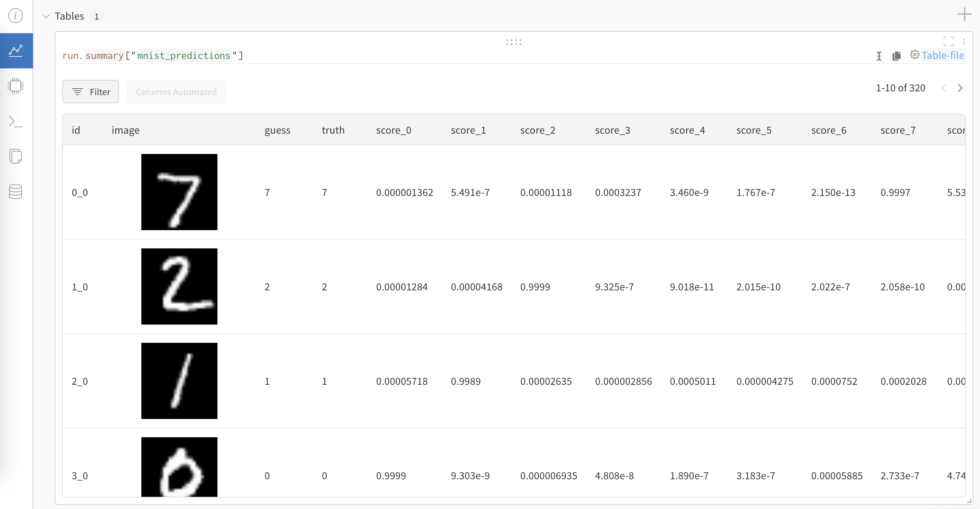Image resolution: width=980 pixels, height=509 pixels.
Task: Click the mnist_predictions expression field
Action: (183, 56)
